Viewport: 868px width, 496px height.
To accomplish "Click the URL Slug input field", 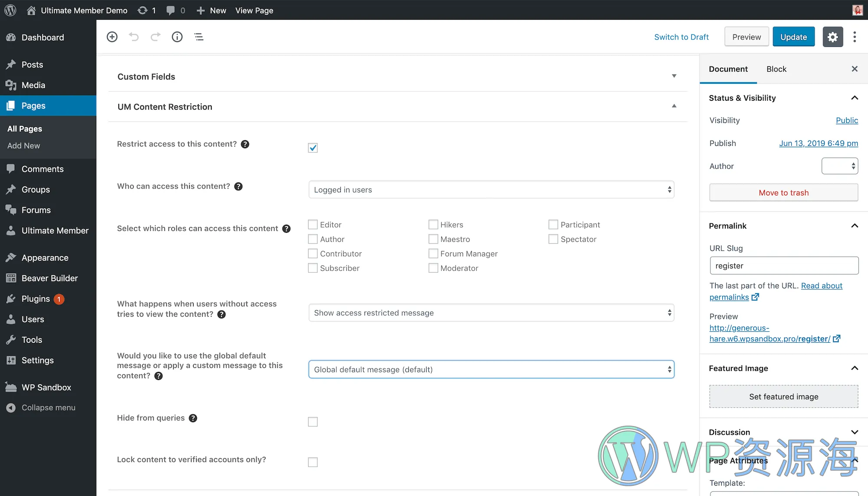I will (x=784, y=265).
